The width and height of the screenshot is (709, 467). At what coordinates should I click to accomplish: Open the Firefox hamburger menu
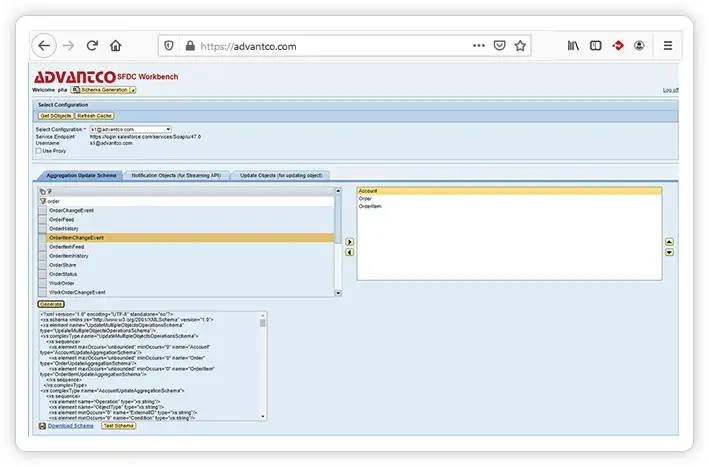click(667, 46)
